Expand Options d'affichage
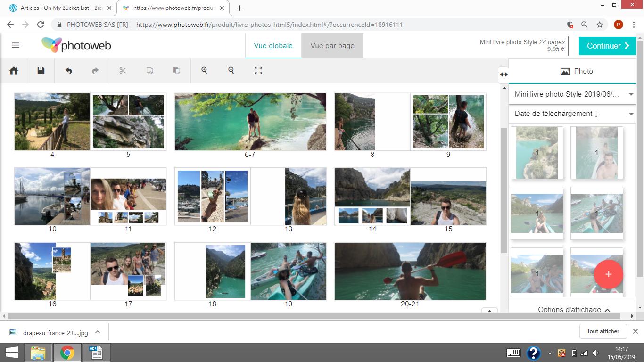Screen dimensions: 644x362 (x=574, y=310)
